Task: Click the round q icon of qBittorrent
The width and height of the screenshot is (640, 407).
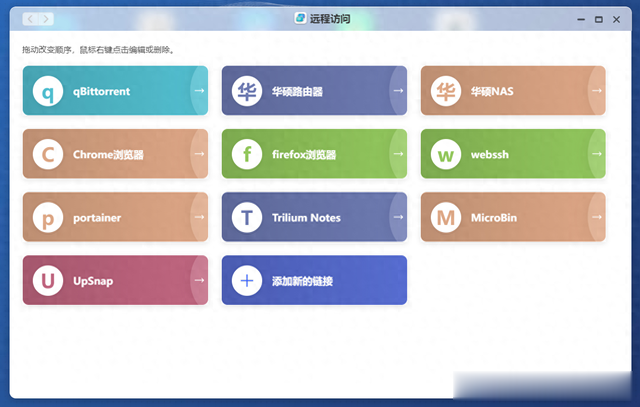Action: click(48, 91)
